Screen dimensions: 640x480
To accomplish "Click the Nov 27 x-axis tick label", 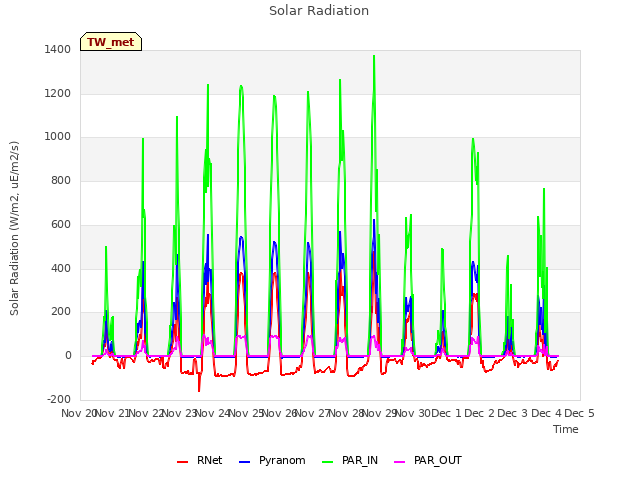I will tap(313, 413).
